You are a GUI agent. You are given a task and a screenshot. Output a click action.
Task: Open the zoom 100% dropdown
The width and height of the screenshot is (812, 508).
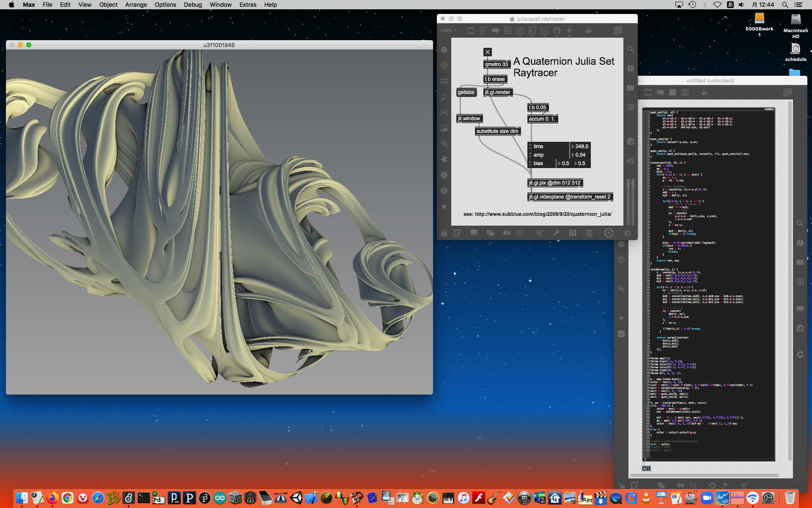(448, 30)
